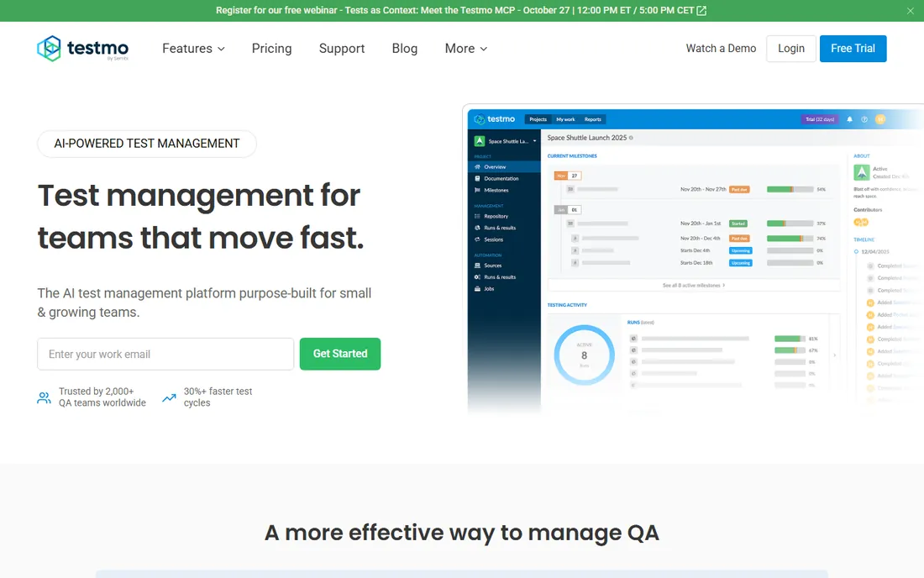Click the 74% milestone progress bar

pos(790,239)
